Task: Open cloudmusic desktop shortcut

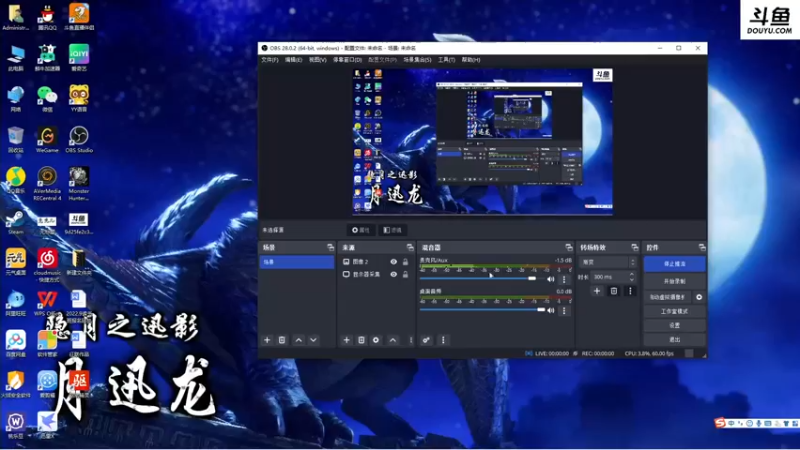Action: (47, 265)
